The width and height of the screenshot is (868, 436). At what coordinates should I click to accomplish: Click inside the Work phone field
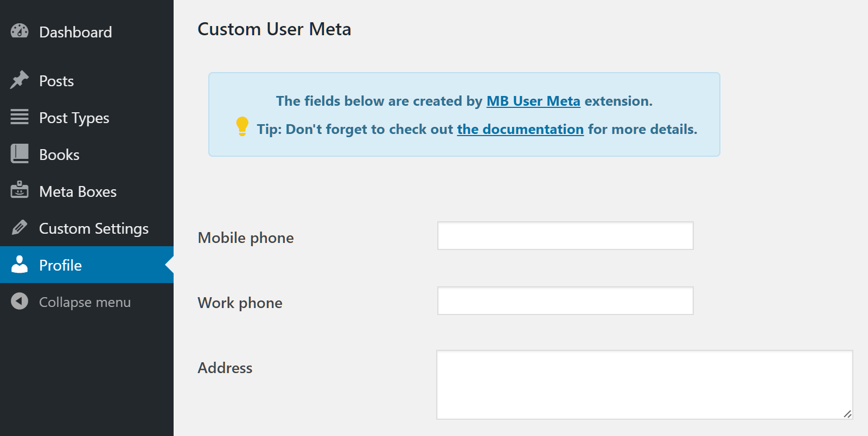[x=565, y=301]
